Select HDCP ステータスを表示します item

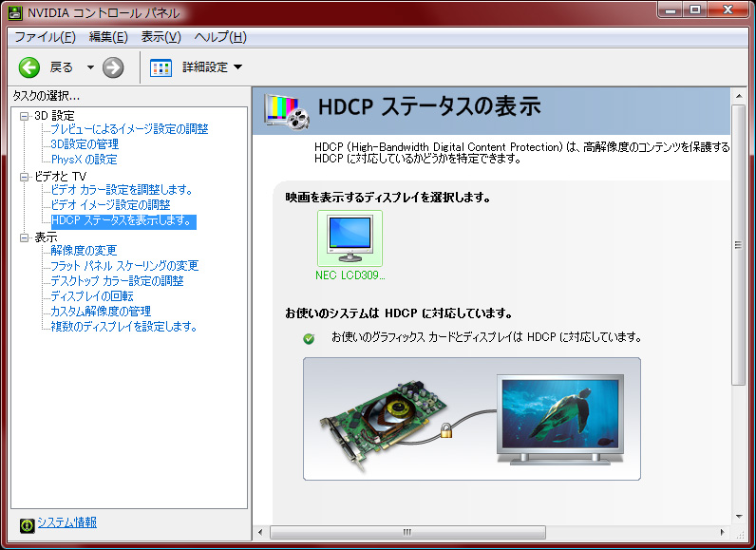[x=123, y=221]
